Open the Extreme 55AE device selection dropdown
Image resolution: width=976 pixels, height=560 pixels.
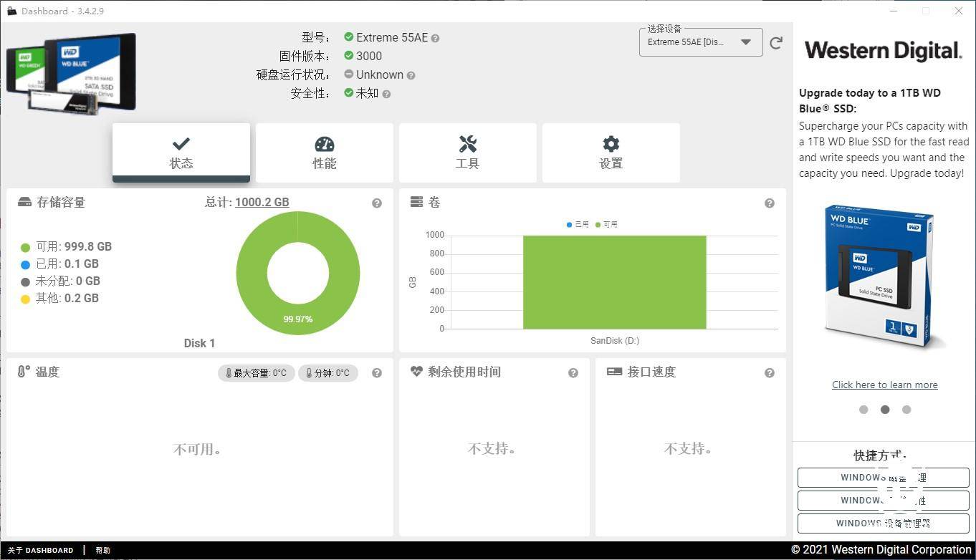tap(699, 42)
